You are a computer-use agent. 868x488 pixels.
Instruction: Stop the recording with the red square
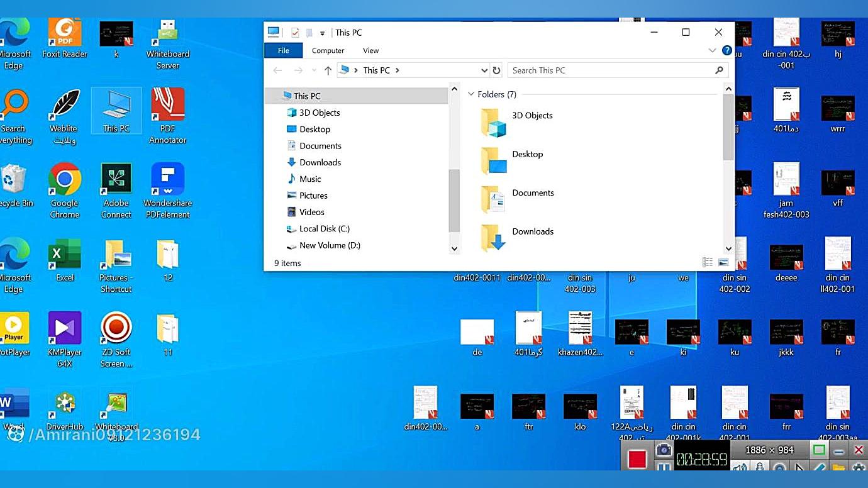coord(637,459)
